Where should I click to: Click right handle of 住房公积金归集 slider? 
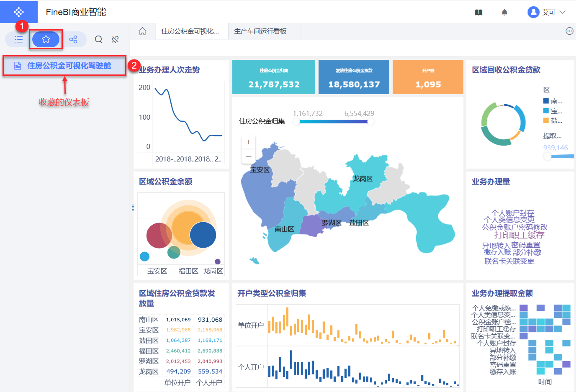coord(370,122)
